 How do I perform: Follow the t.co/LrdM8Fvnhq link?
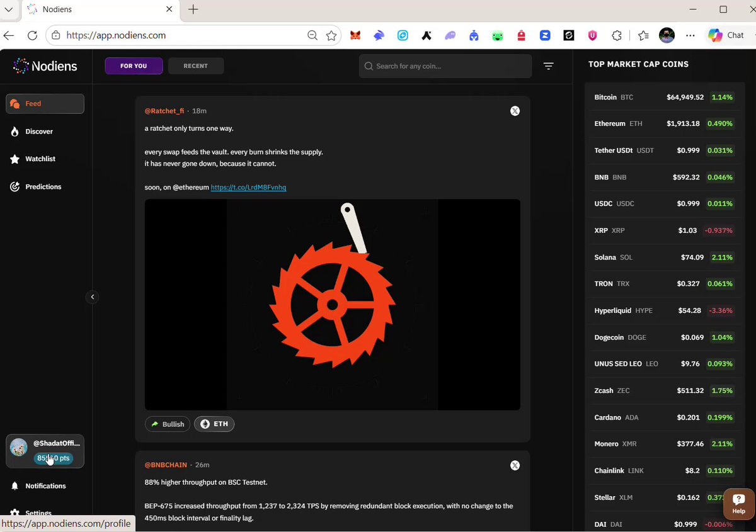coord(248,188)
